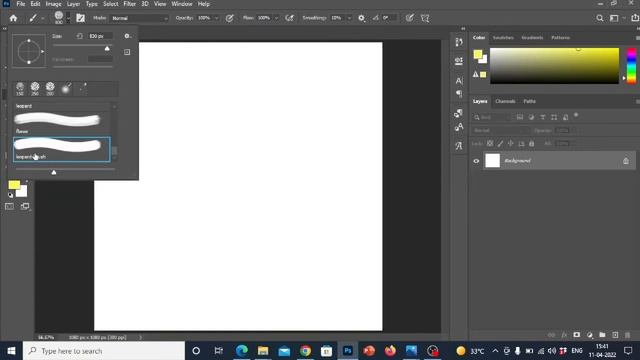Switch to the Paths tab
640x360 pixels.
[529, 101]
